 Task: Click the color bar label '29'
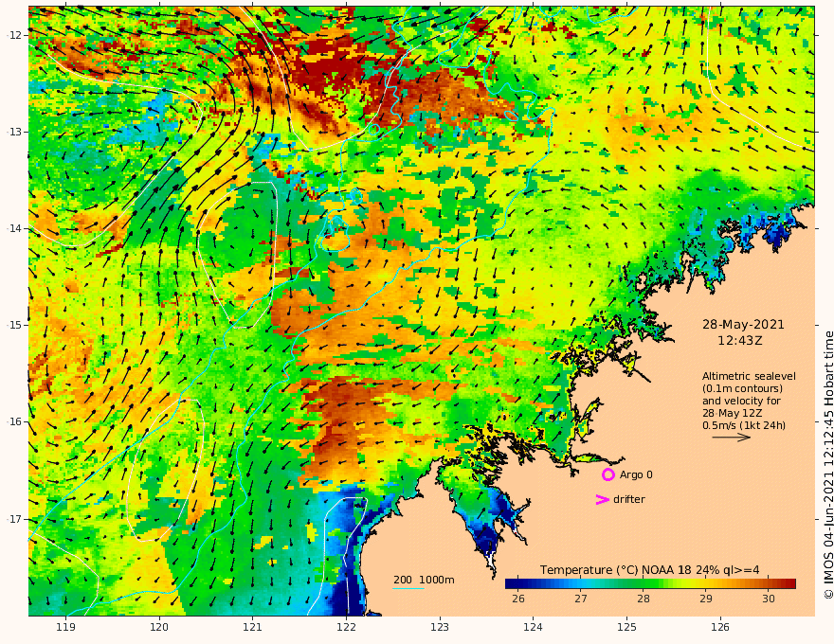tap(705, 599)
